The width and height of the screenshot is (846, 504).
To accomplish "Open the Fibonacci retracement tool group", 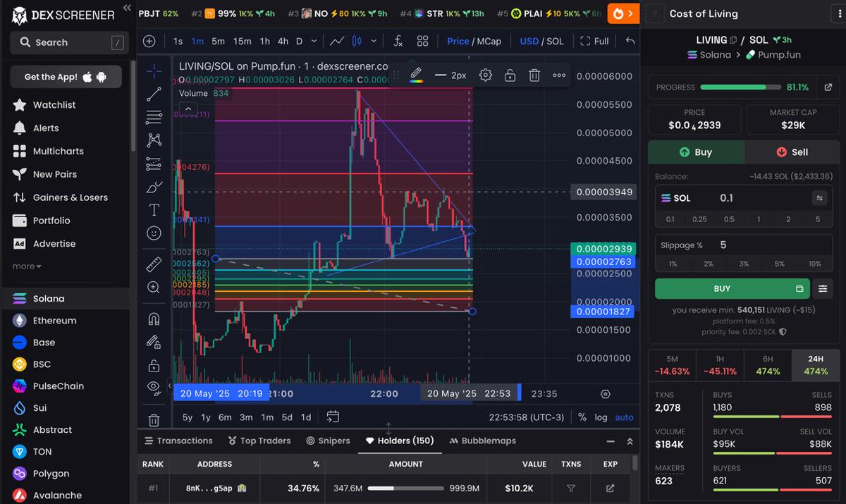I will point(154,117).
